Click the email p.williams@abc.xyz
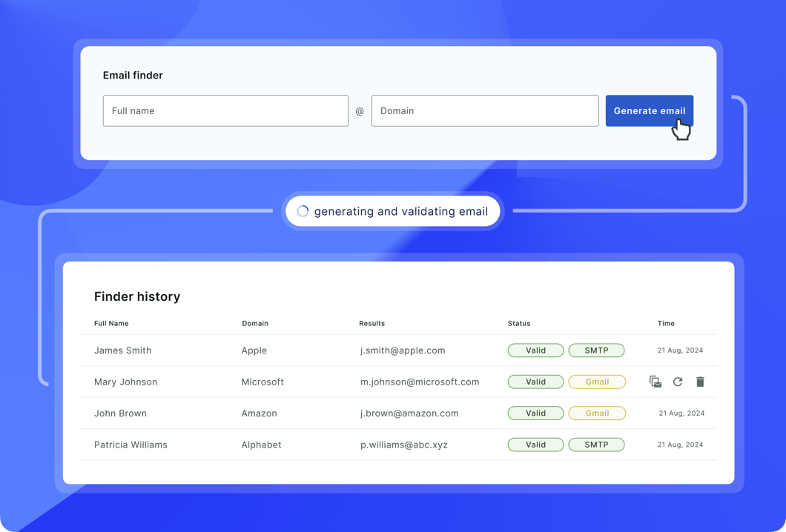 403,445
